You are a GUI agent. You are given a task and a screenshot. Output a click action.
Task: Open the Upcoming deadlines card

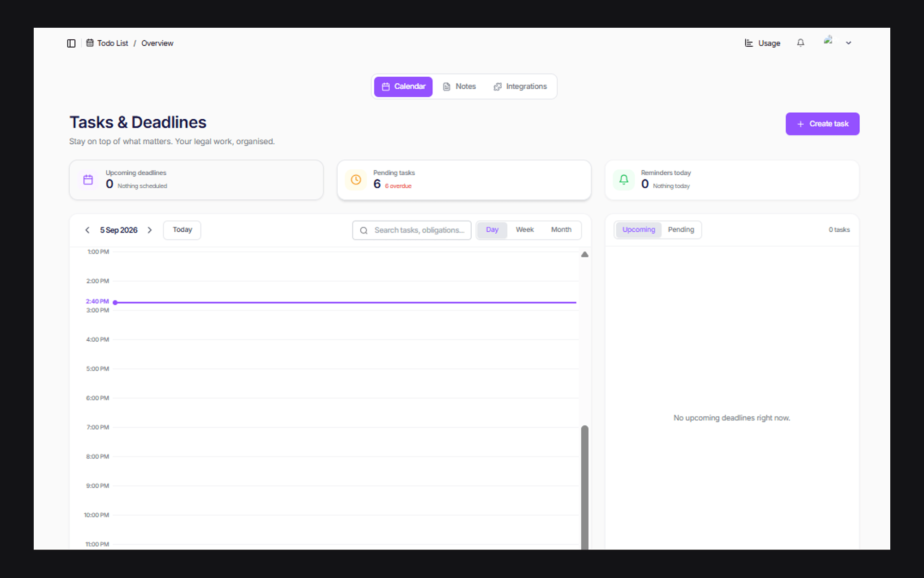pyautogui.click(x=196, y=180)
